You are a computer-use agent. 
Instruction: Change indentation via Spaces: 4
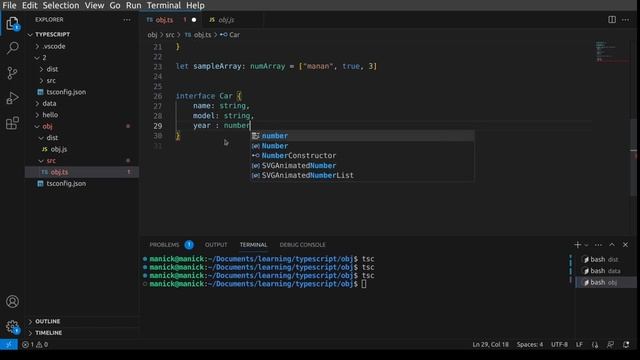pos(530,344)
